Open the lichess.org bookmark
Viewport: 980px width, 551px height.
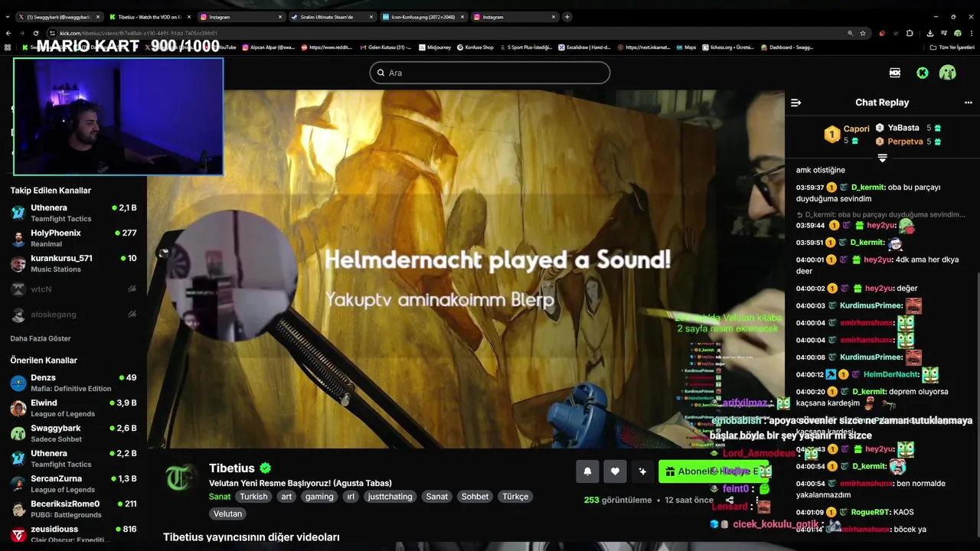727,47
